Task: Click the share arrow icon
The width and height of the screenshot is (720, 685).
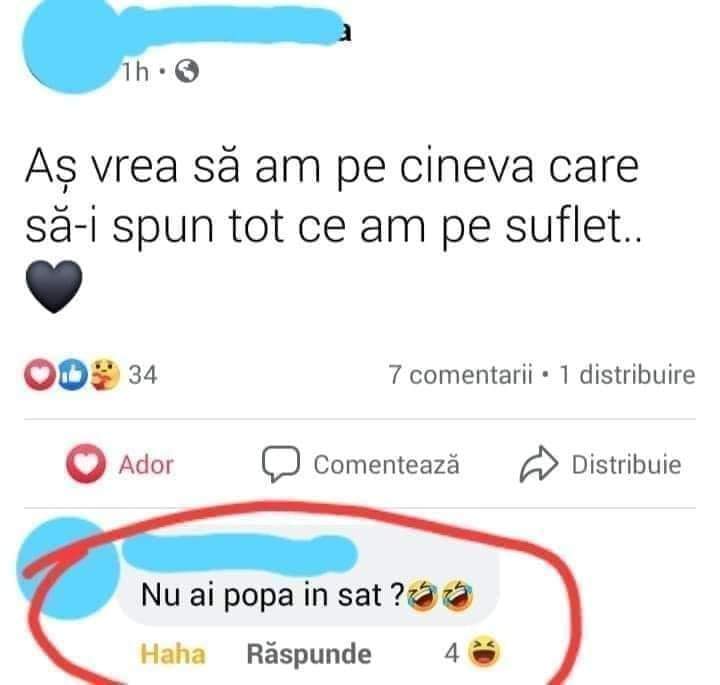Action: coord(539,464)
